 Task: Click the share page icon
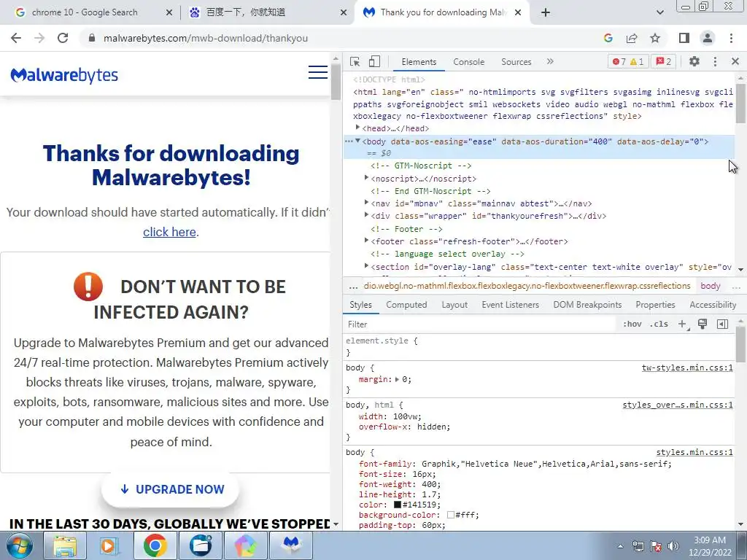click(632, 38)
